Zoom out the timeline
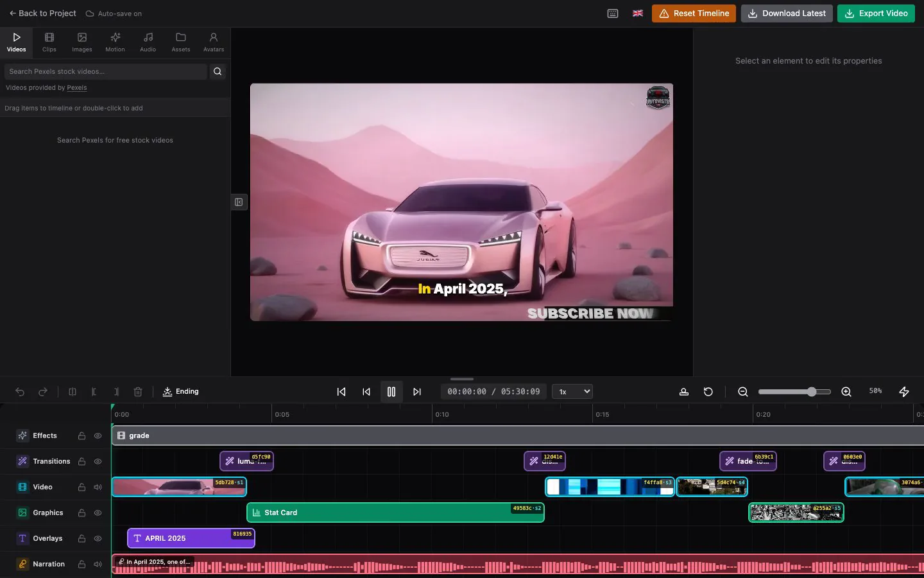The width and height of the screenshot is (924, 578). tap(743, 392)
